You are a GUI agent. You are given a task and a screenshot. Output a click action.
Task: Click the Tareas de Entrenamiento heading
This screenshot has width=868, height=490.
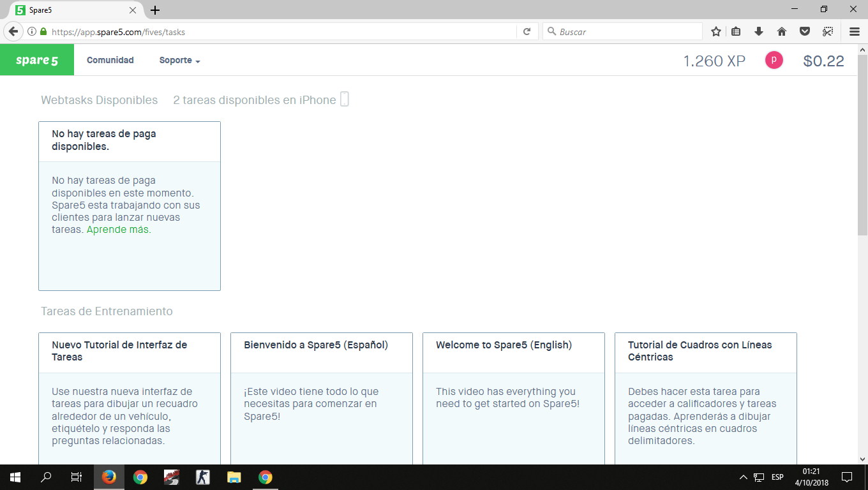click(x=107, y=311)
